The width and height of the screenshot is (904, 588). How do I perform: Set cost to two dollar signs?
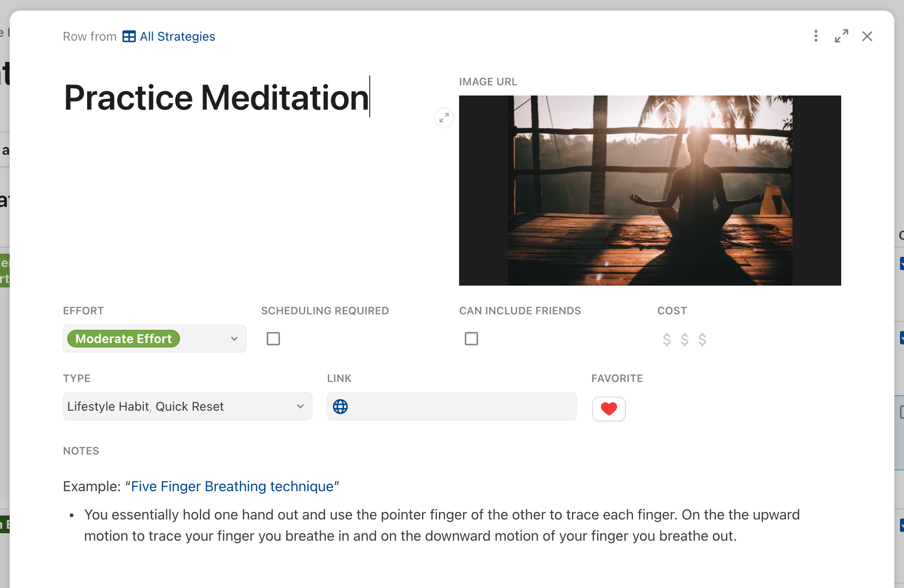(x=684, y=340)
